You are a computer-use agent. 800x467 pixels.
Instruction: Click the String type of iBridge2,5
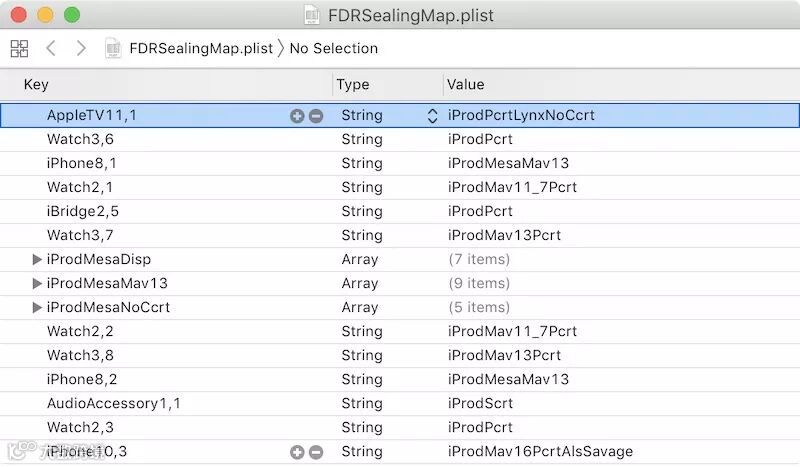point(362,211)
